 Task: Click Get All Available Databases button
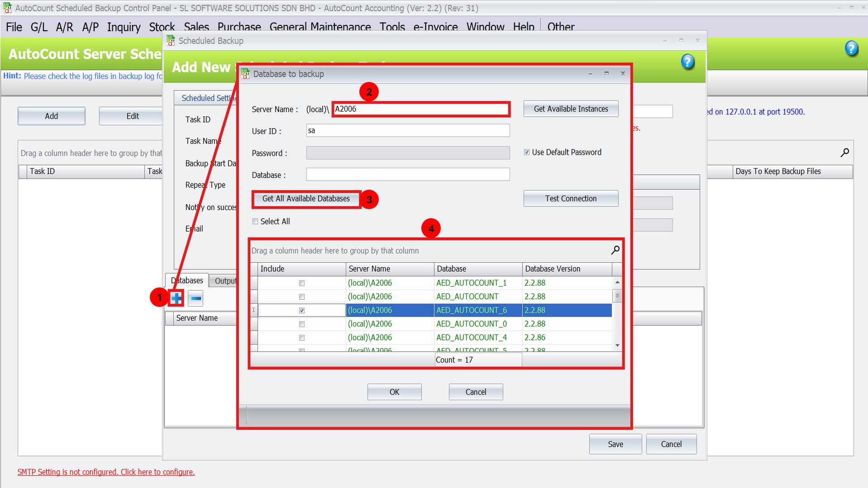pyautogui.click(x=306, y=199)
